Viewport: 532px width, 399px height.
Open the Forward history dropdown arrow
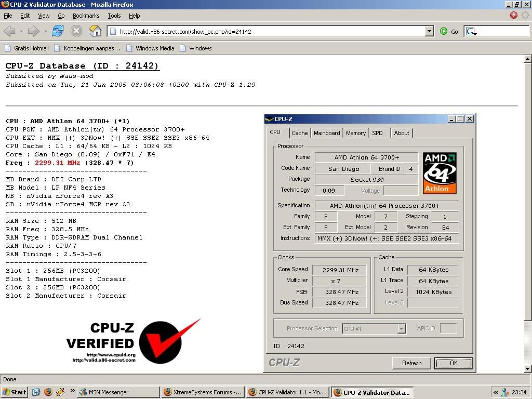point(46,32)
